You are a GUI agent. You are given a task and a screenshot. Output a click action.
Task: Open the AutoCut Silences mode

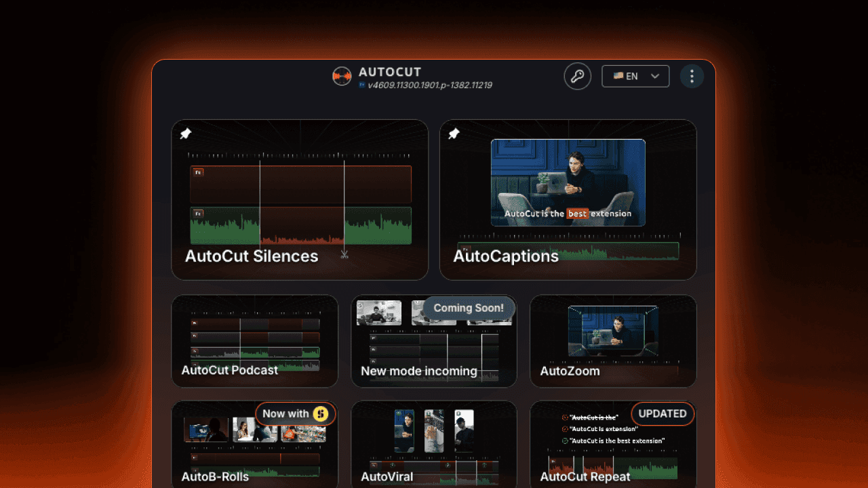click(x=300, y=200)
